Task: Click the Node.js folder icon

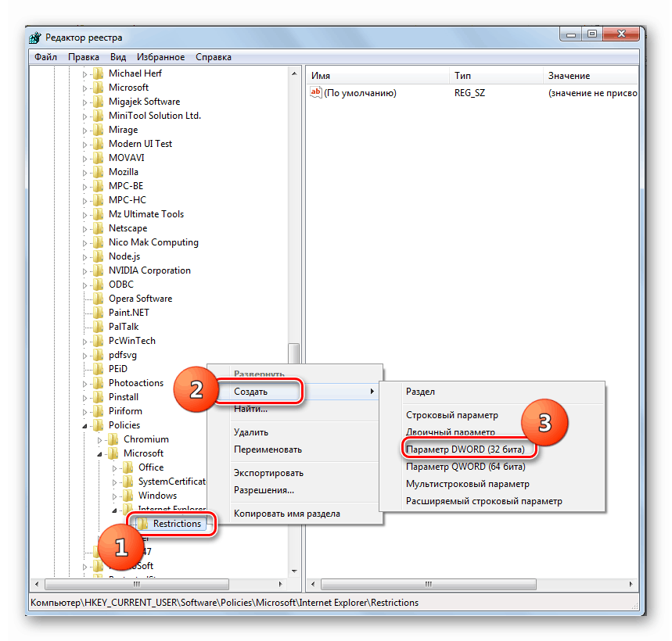Action: 99,256
